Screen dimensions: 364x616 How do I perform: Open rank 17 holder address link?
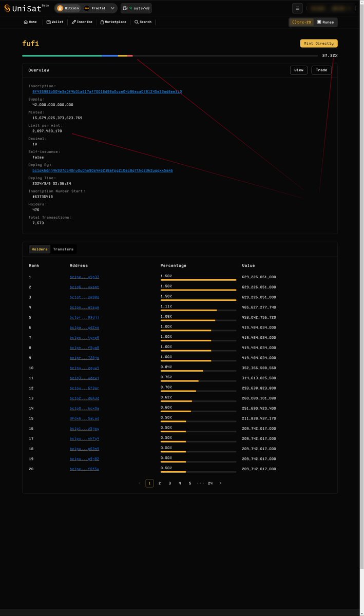point(85,439)
